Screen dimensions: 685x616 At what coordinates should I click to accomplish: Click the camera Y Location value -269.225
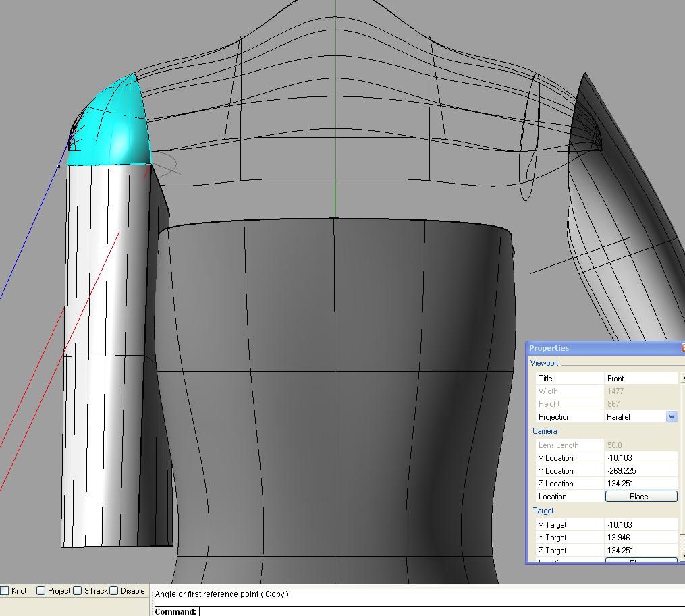(640, 471)
